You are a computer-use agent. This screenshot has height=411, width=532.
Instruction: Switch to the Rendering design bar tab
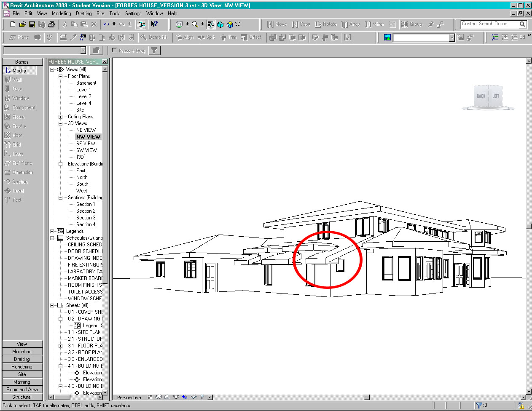pyautogui.click(x=22, y=367)
